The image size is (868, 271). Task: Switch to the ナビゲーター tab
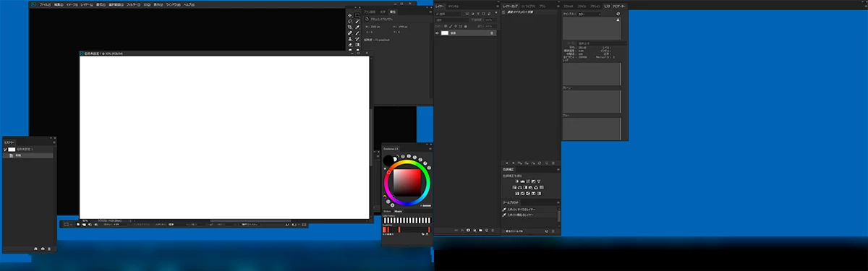[618, 7]
